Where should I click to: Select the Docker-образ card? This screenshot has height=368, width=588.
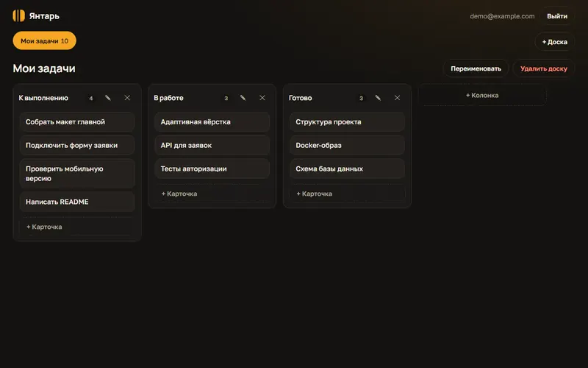pos(347,145)
